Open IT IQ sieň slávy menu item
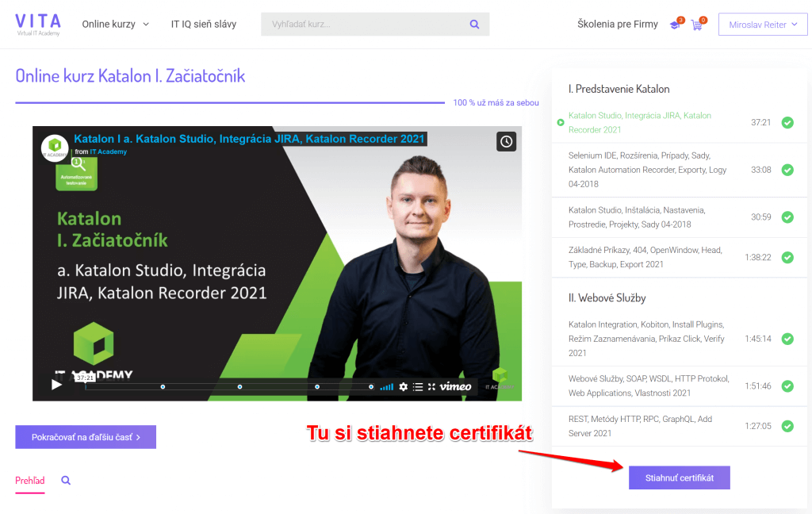The width and height of the screenshot is (812, 514). [204, 25]
